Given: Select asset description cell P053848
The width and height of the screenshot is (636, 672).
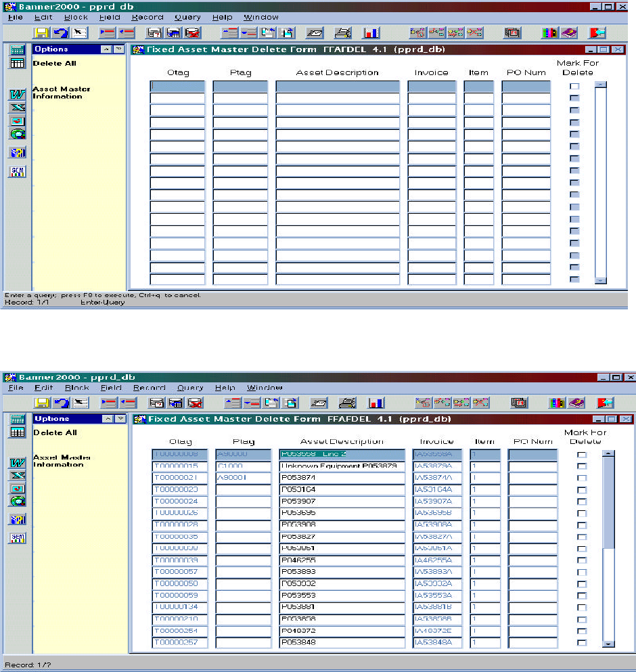Looking at the screenshot, I should pos(342,642).
